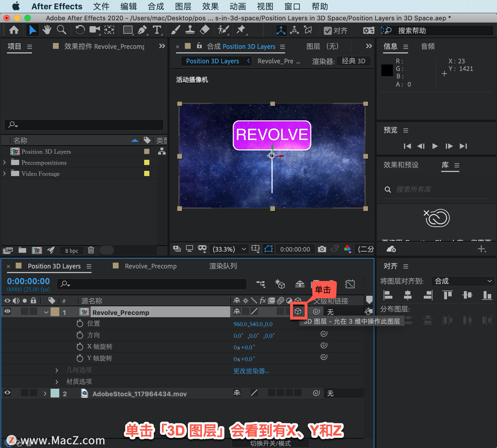The height and width of the screenshot is (448, 497).
Task: Toggle Draft 3D icon in timeline
Action: point(280,284)
